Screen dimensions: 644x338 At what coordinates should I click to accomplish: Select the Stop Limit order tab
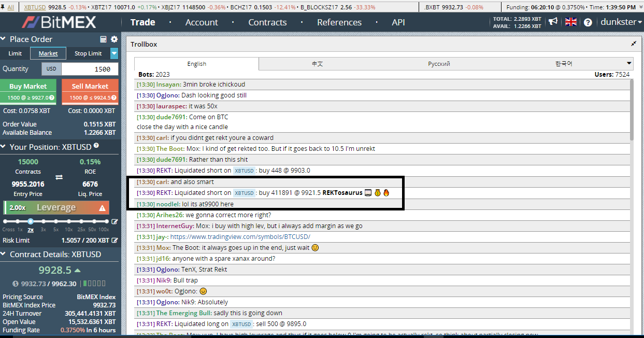88,53
